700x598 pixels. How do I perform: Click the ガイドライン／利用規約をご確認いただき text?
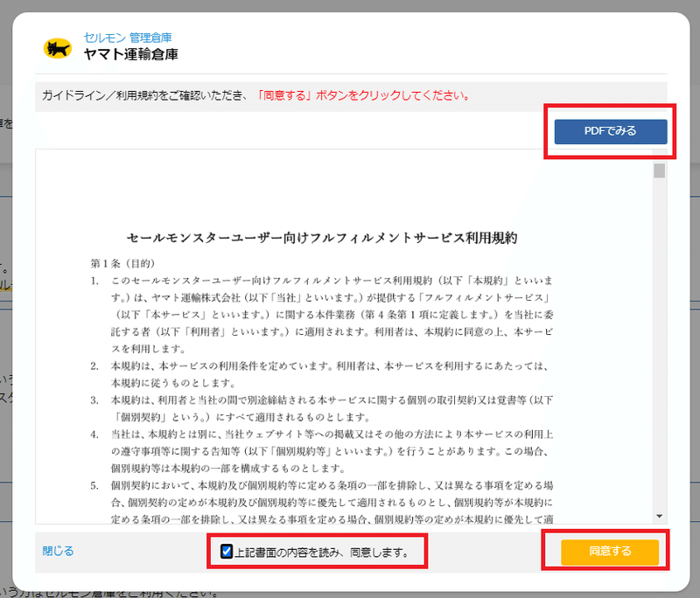point(144,95)
